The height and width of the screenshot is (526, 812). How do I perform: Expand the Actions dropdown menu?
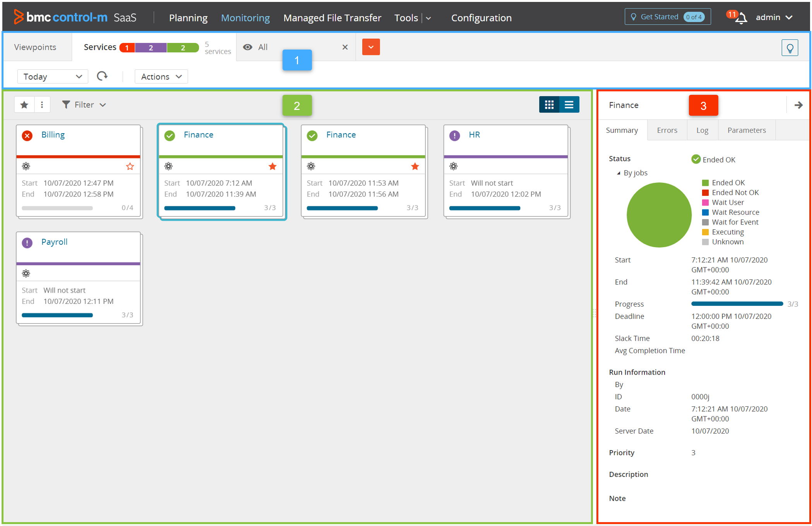(161, 77)
